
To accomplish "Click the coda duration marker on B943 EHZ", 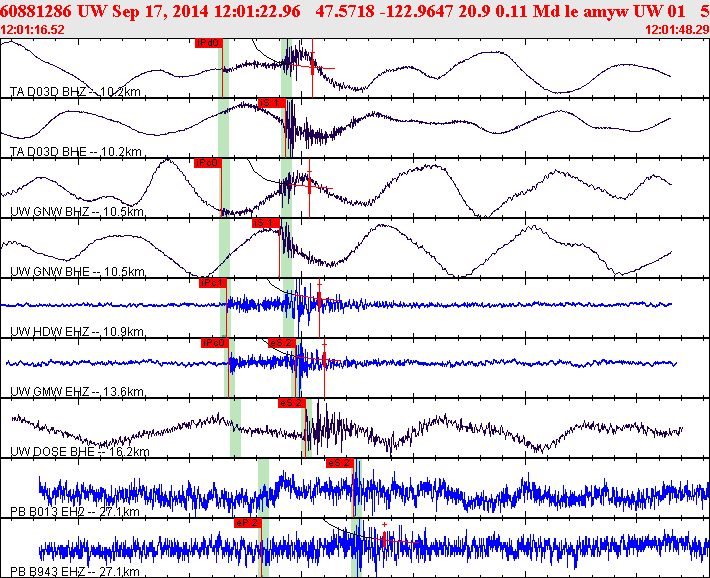I will tap(384, 539).
